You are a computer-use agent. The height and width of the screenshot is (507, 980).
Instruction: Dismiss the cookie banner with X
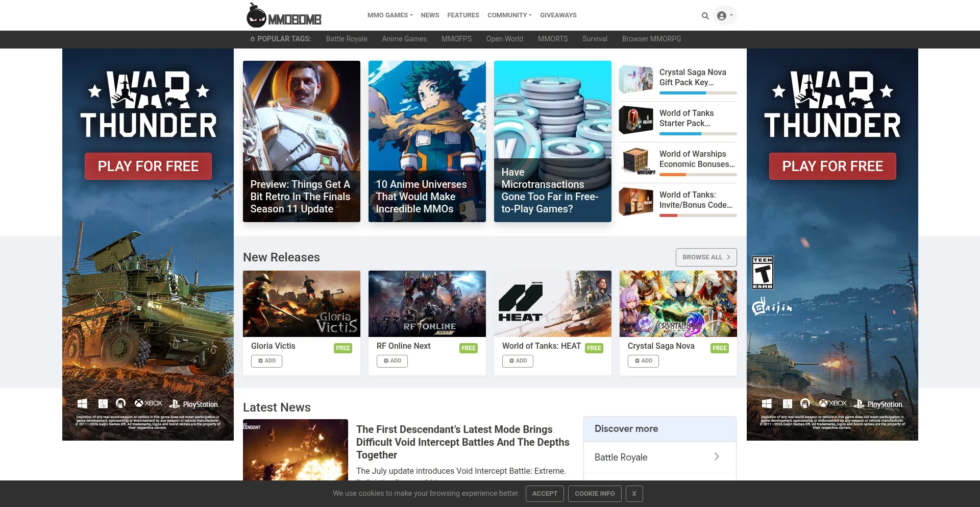click(x=634, y=494)
